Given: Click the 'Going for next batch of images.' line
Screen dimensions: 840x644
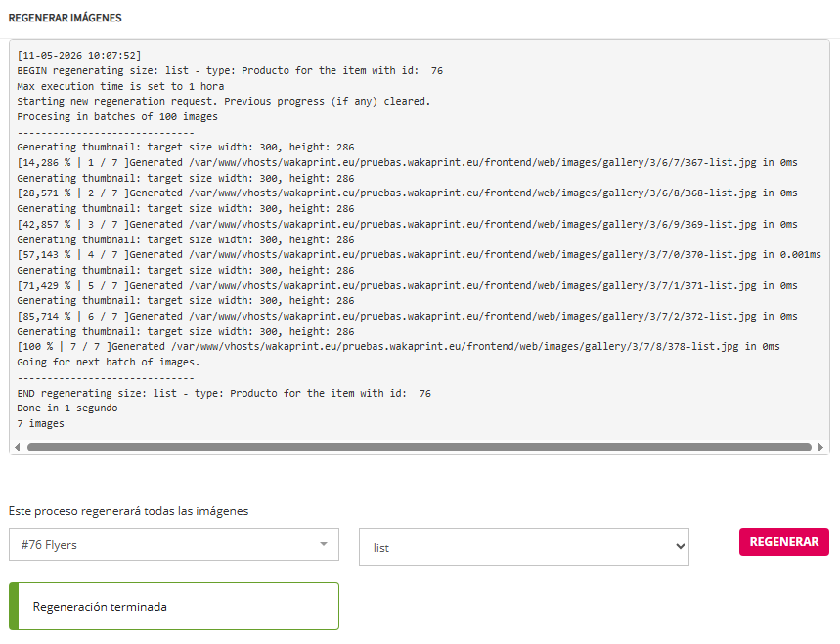Looking at the screenshot, I should click(109, 363).
